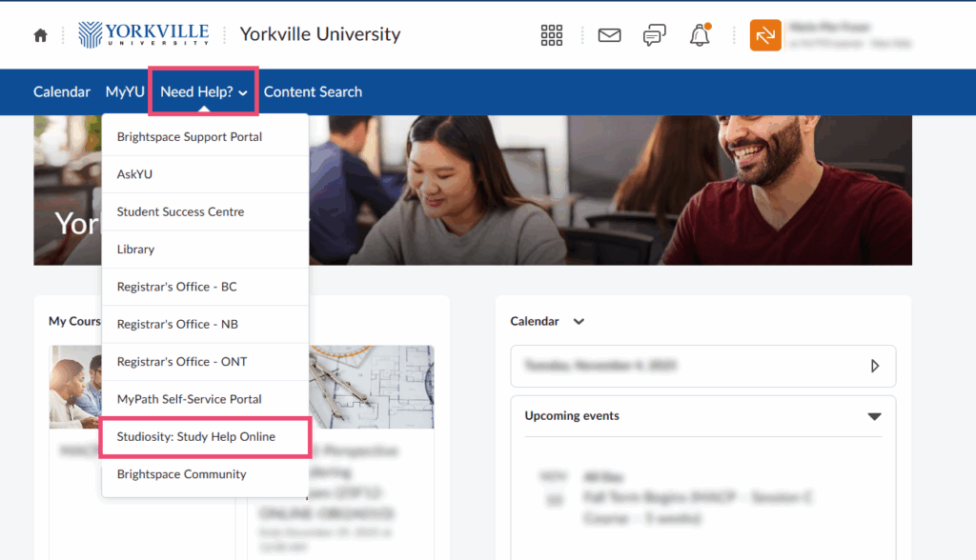Select Library from help menu

coord(135,250)
